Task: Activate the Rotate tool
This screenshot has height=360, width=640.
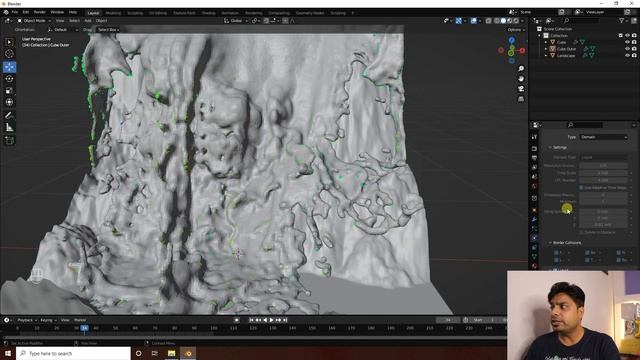Action: [9, 79]
